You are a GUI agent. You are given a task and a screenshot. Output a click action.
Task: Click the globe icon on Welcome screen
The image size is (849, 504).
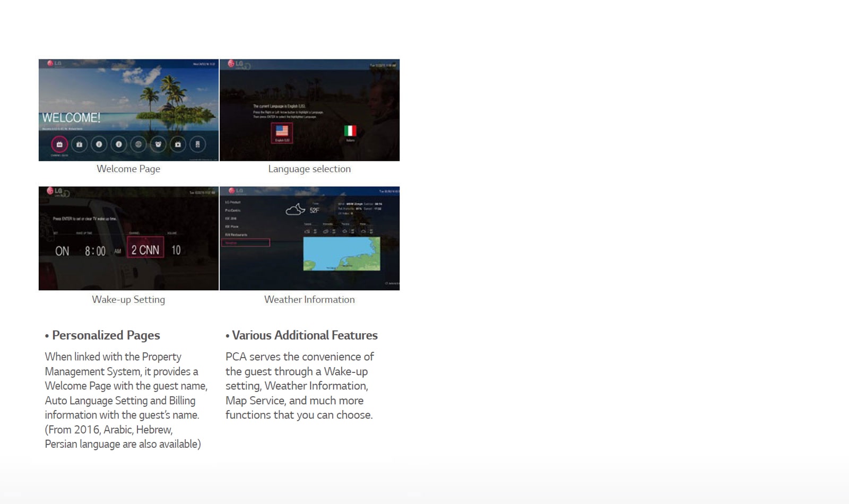(x=138, y=144)
